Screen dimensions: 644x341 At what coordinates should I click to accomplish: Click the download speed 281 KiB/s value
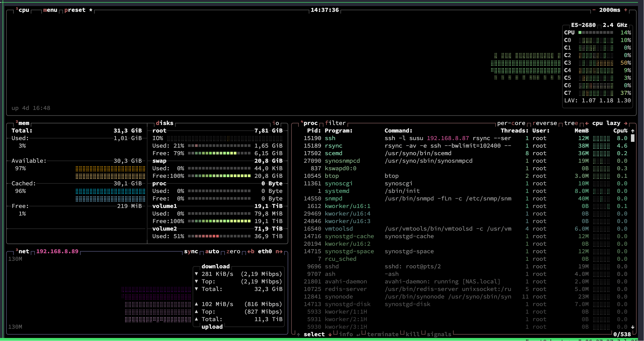coord(217,274)
